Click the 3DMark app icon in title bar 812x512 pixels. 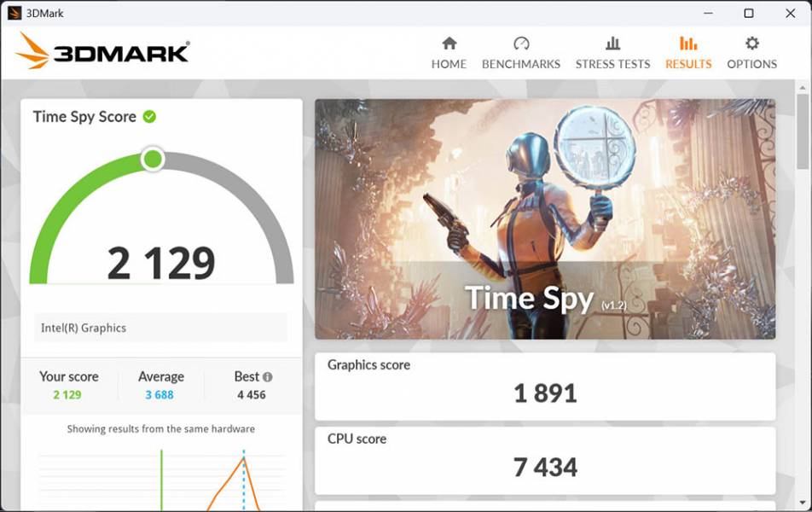pos(14,13)
